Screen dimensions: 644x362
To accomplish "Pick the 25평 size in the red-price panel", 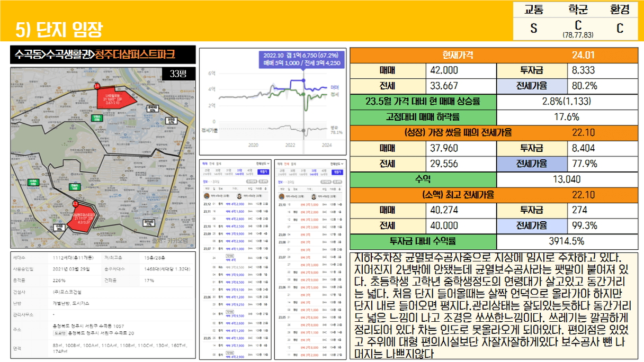I will (x=283, y=171).
